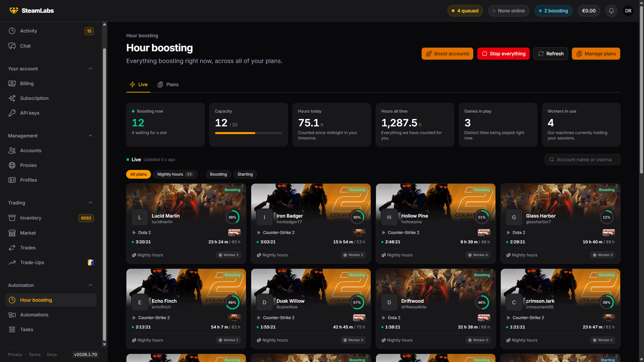Click 66% progress ring on Echo Finch card

tap(232, 302)
